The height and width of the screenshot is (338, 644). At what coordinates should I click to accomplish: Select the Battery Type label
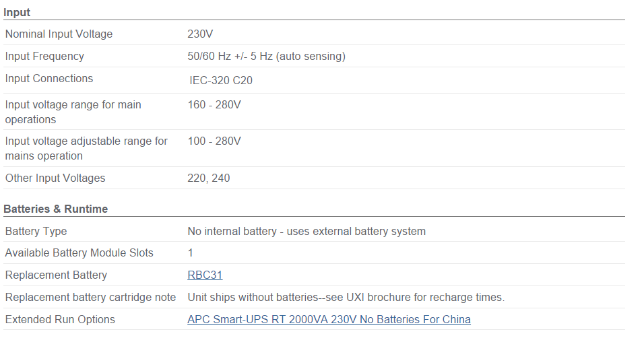tap(36, 231)
